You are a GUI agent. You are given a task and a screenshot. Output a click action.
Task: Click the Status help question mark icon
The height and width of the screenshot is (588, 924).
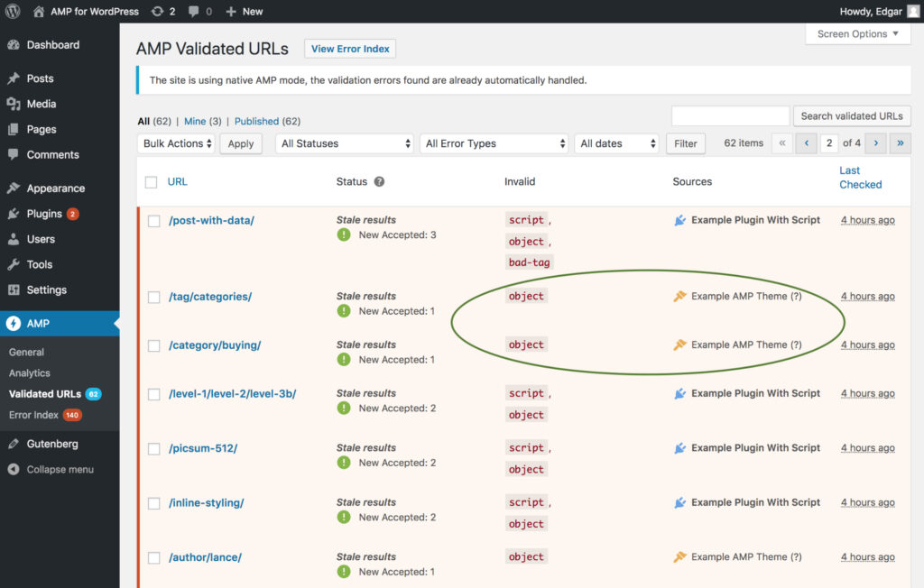pyautogui.click(x=380, y=181)
